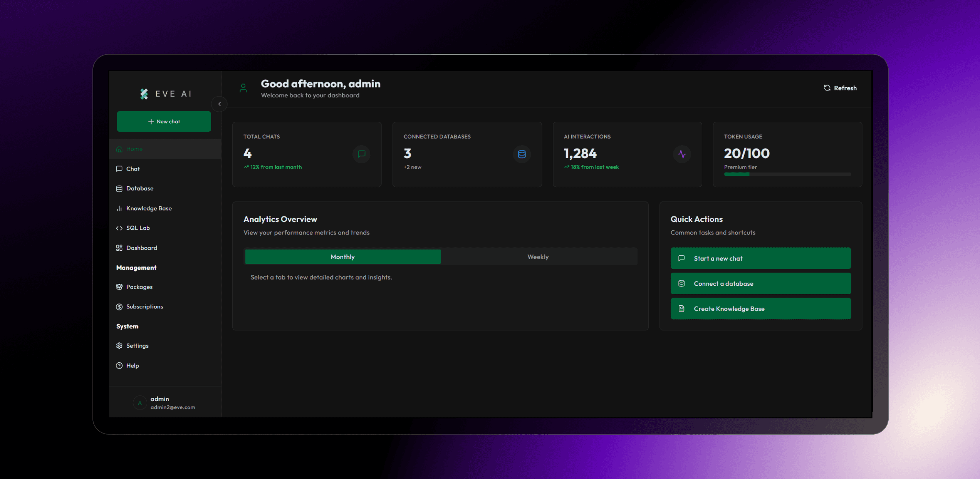This screenshot has width=980, height=479.
Task: Open Help via the question mark icon
Action: point(119,366)
